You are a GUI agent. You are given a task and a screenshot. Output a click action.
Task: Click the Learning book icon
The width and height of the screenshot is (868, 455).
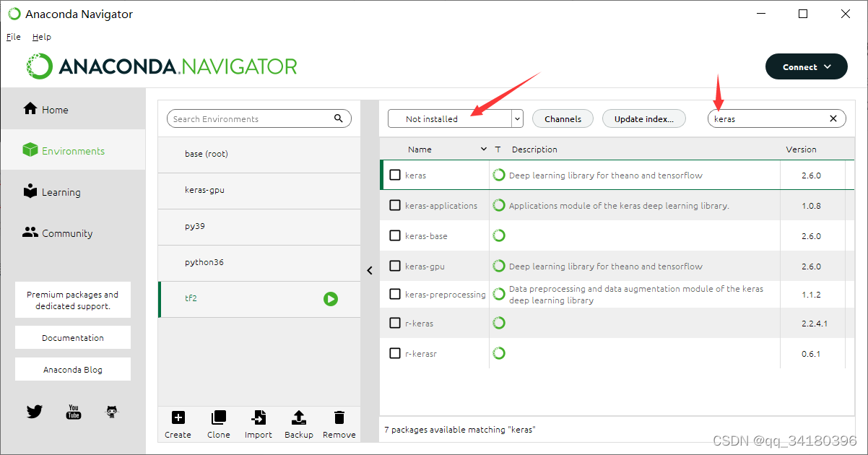pos(30,191)
